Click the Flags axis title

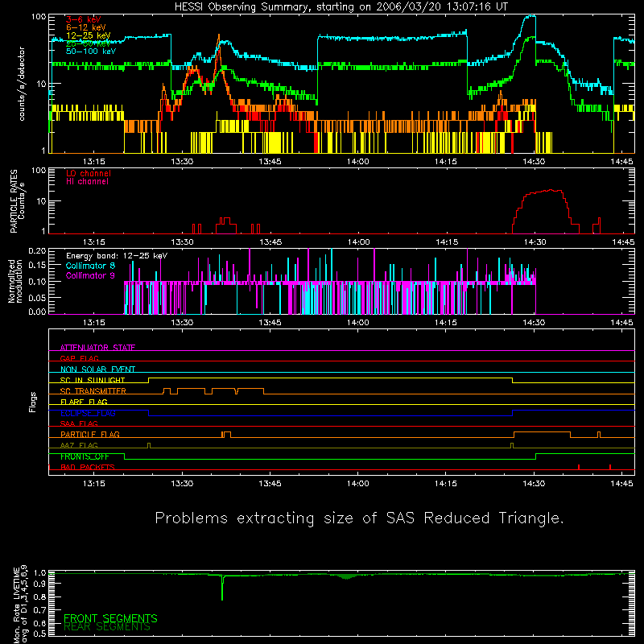33,402
